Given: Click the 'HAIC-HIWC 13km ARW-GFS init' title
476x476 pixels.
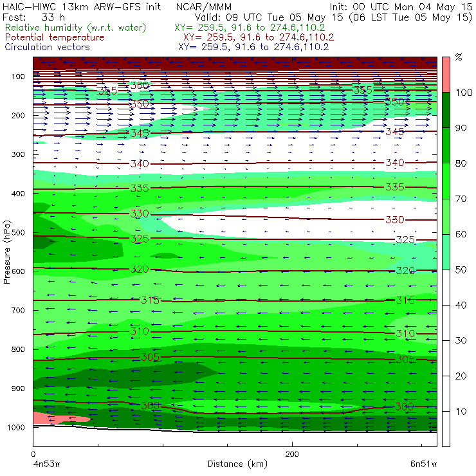Looking at the screenshot, I should pos(82,6).
